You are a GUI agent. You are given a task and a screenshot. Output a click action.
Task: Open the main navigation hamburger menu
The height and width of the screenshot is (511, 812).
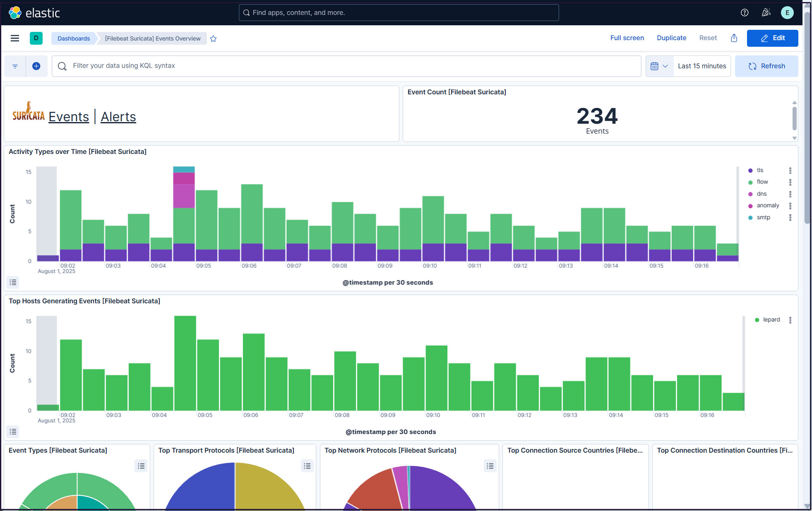(x=15, y=38)
